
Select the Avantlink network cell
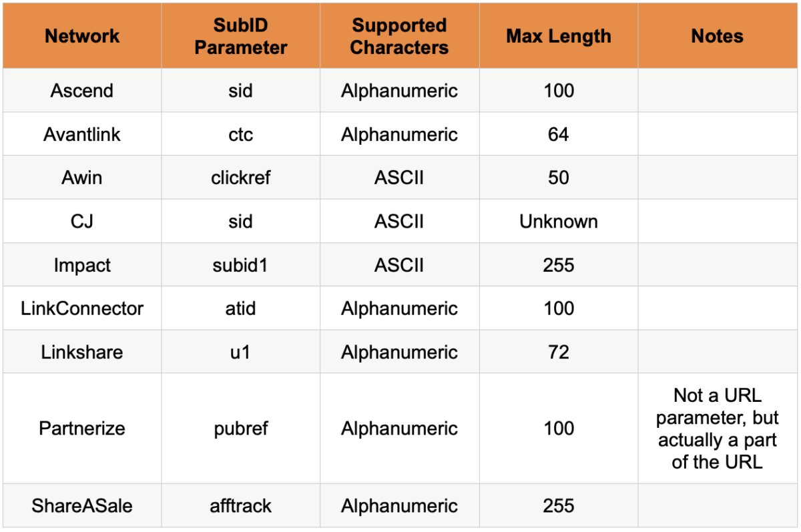point(81,134)
